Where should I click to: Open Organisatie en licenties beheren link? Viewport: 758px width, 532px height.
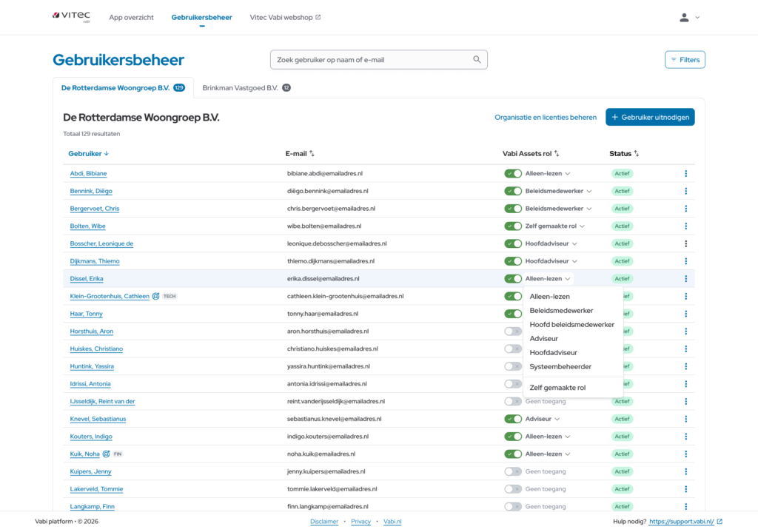[546, 118]
